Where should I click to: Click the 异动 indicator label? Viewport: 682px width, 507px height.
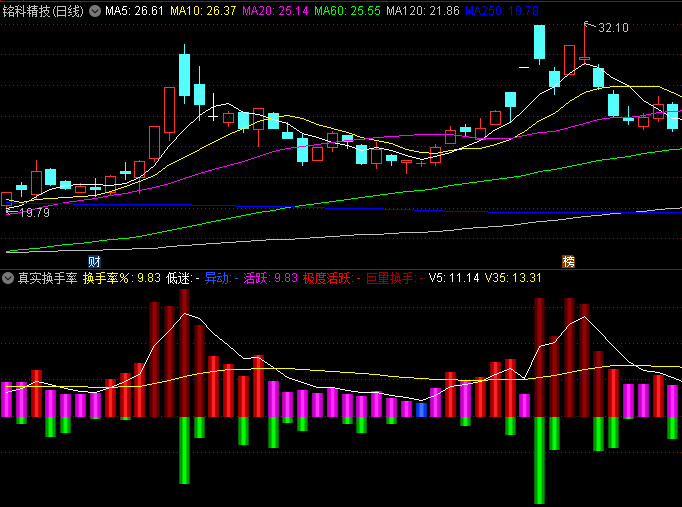point(221,278)
